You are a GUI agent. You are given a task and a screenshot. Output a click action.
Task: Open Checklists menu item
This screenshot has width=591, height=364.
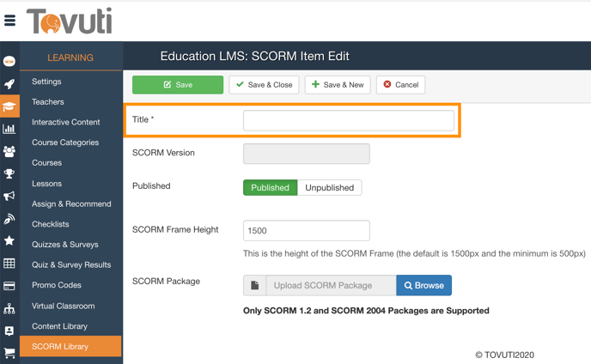coord(51,224)
